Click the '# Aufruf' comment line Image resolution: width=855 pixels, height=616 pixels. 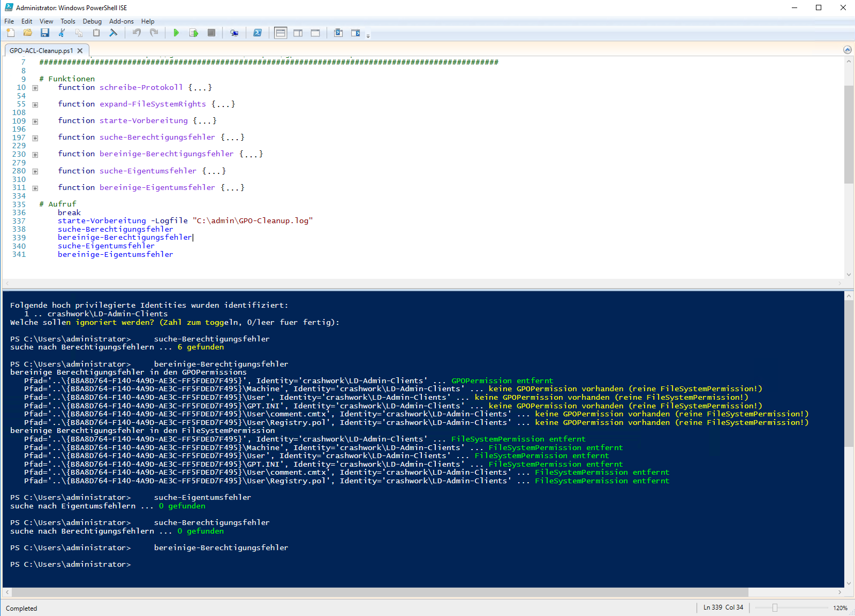[58, 204]
